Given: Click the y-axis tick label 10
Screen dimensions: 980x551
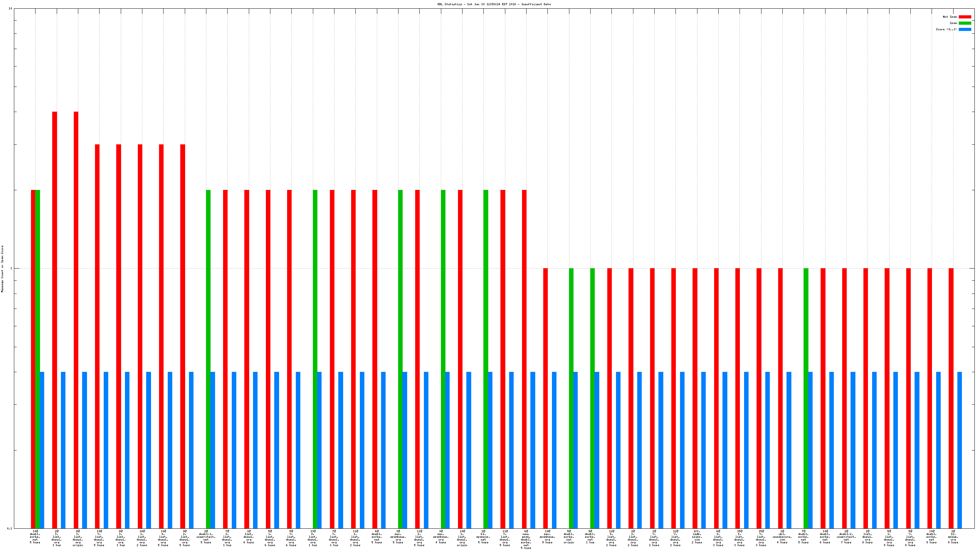Looking at the screenshot, I should tap(10, 8).
